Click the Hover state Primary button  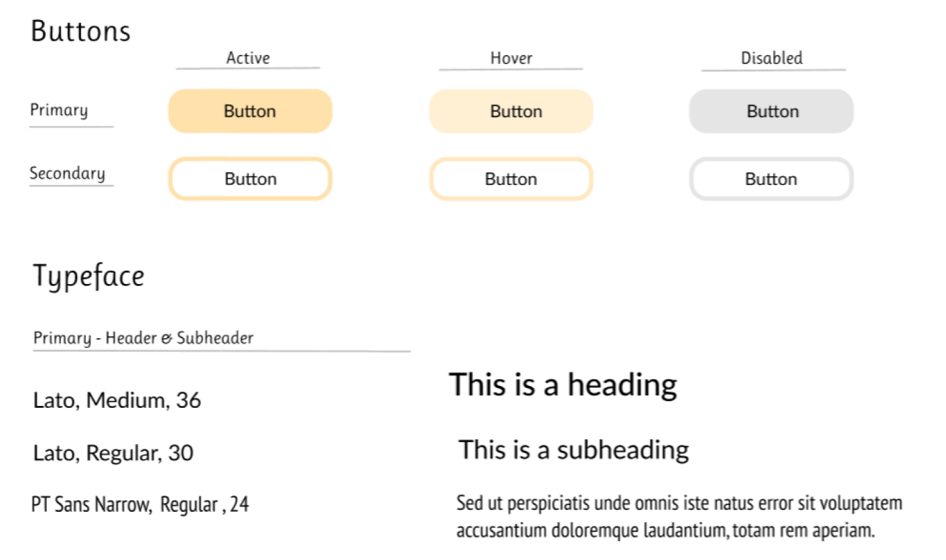(x=511, y=111)
